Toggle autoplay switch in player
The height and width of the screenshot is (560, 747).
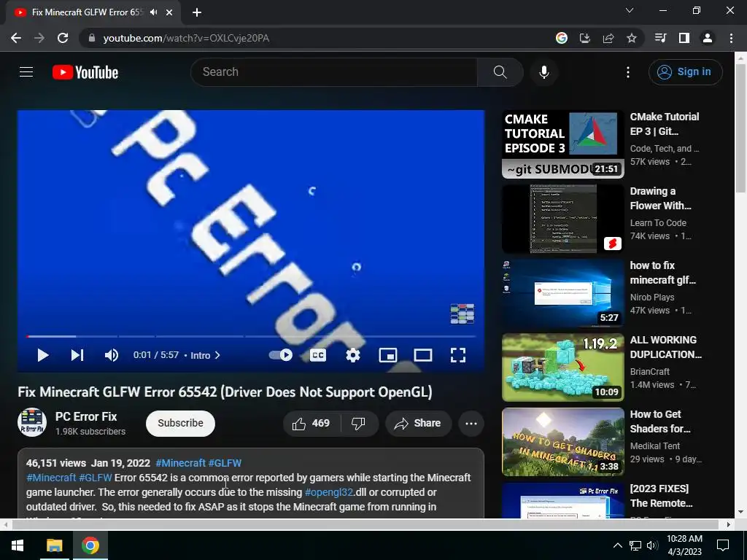pos(281,355)
